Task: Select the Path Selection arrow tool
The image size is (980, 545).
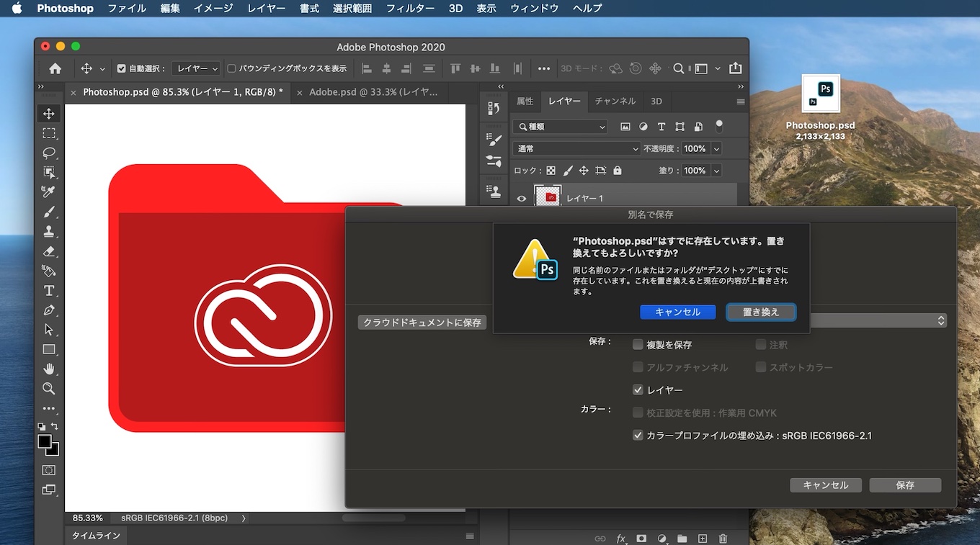Action: (x=49, y=330)
